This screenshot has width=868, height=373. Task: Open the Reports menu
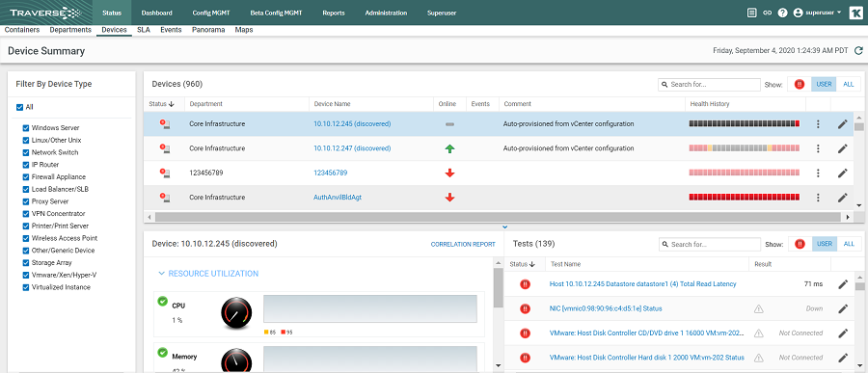(334, 13)
